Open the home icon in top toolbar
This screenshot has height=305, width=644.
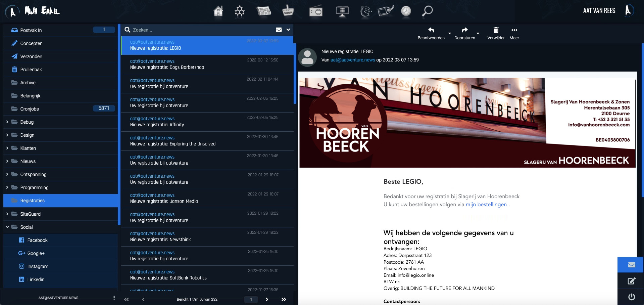pyautogui.click(x=218, y=11)
